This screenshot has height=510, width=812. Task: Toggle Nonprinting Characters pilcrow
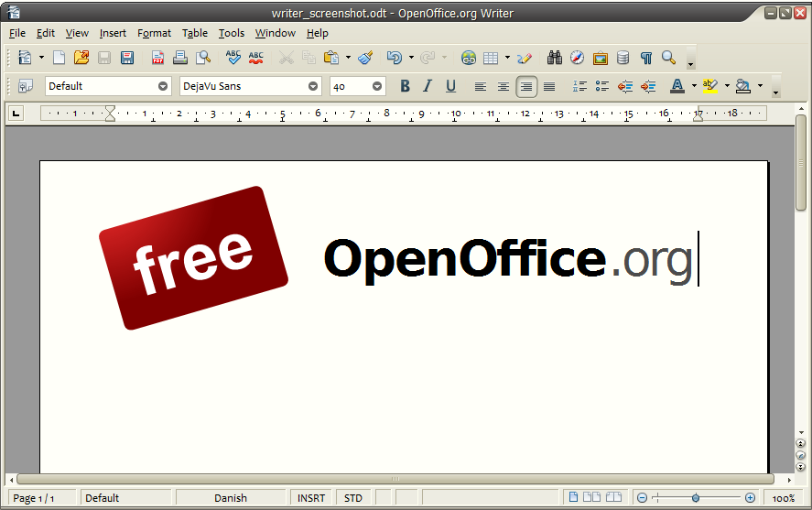[645, 58]
